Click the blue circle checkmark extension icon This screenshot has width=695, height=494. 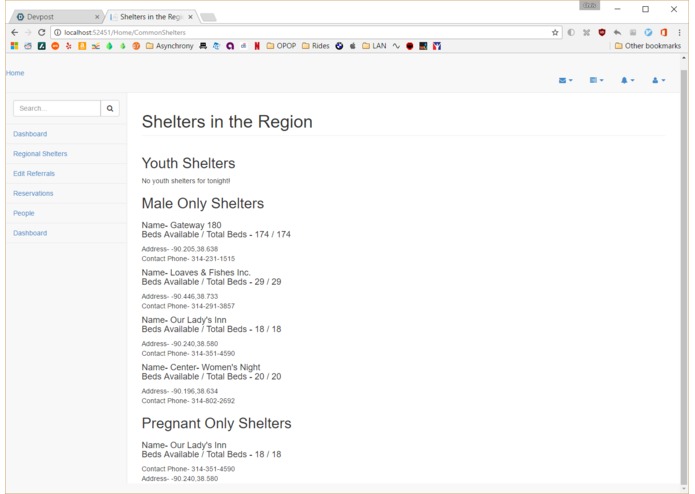(x=648, y=32)
